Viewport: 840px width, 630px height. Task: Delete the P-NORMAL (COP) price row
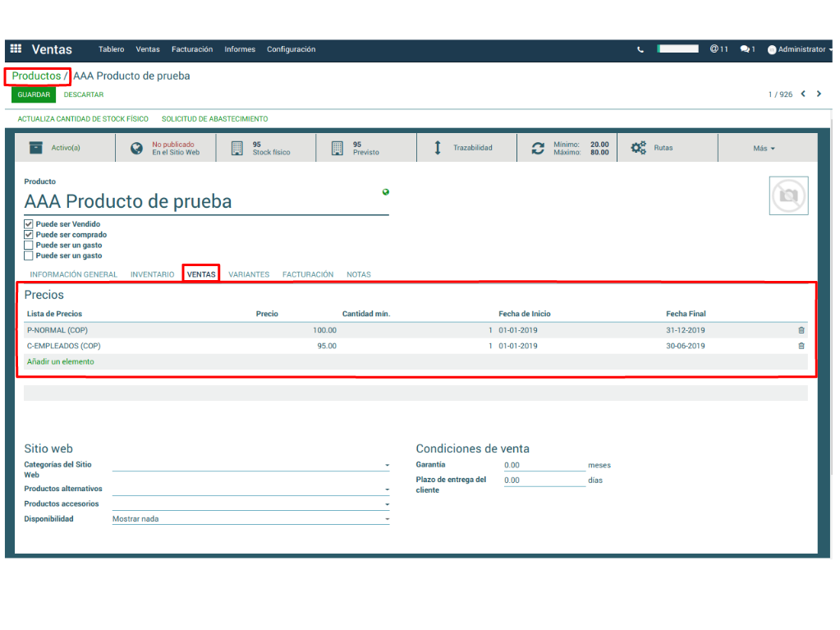(801, 330)
